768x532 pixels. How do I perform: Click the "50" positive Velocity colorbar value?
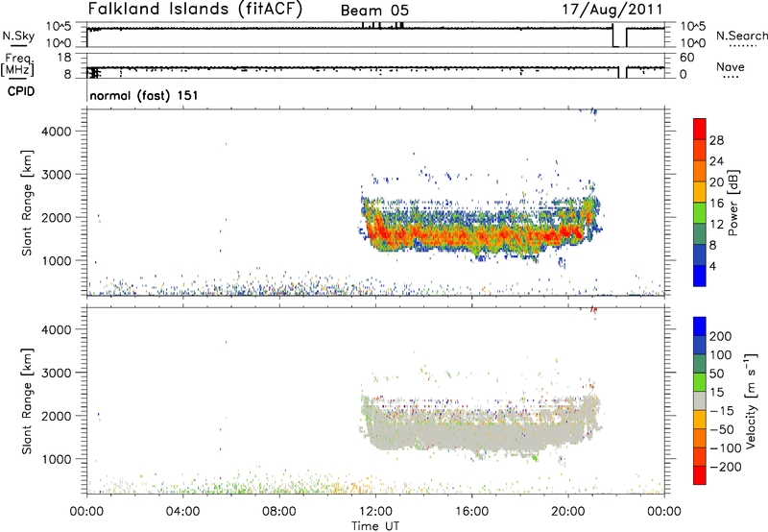(x=717, y=374)
